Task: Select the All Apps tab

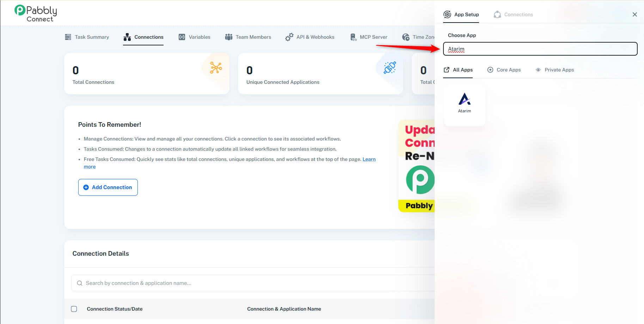Action: [x=458, y=70]
